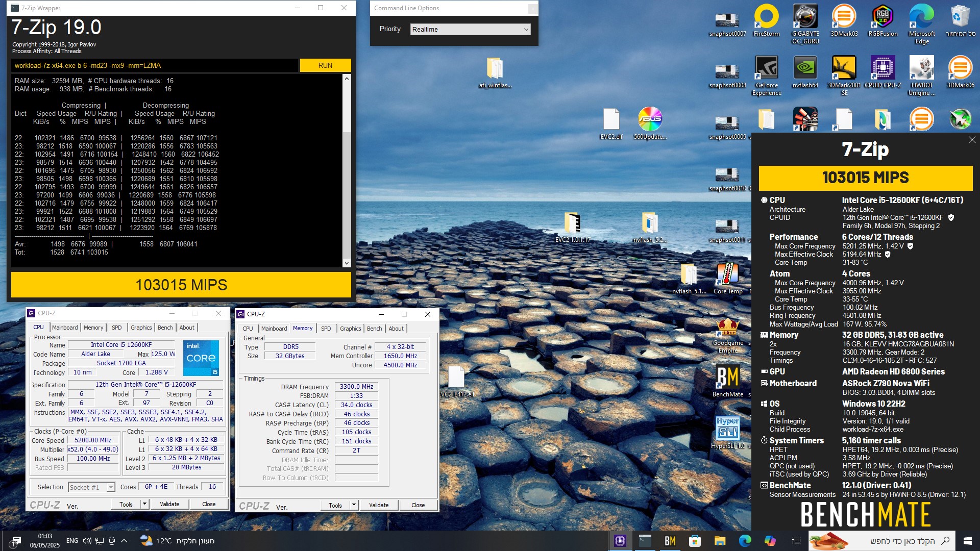Open Tools dropdown arrow in Memory CPU-Z window
980x551 pixels.
tap(354, 505)
